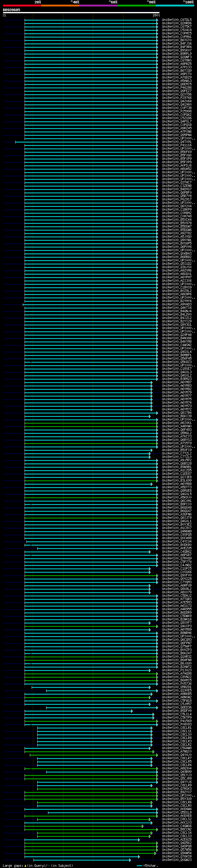Click the UniRef100_C7TZL2 label

pos(177,453)
